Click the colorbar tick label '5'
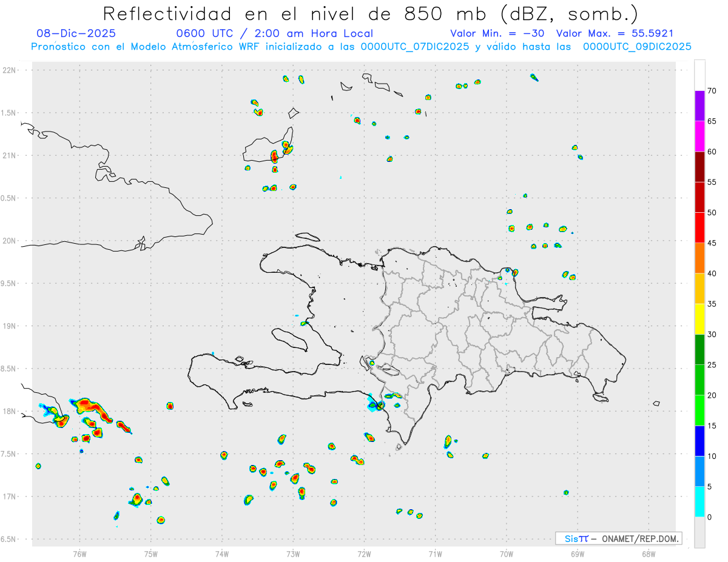728x562 pixels. tap(709, 487)
